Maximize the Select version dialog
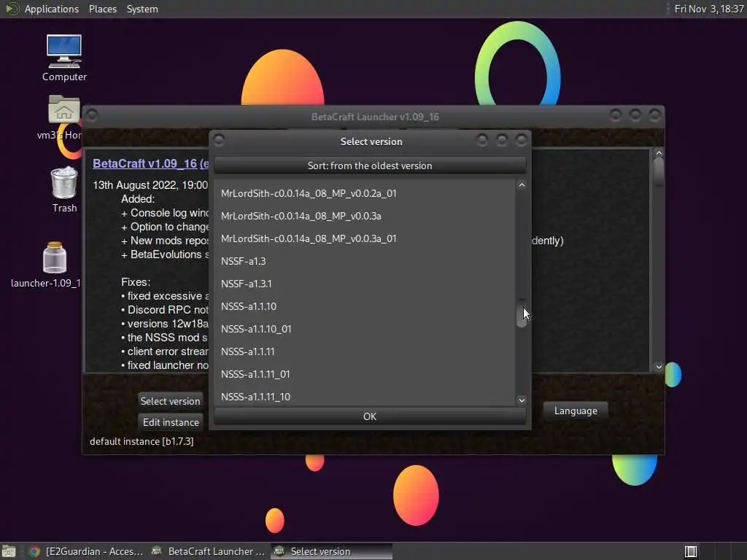The width and height of the screenshot is (747, 560). 502,140
